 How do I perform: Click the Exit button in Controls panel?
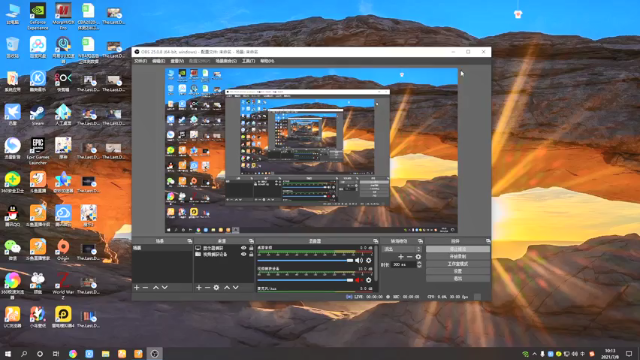458,278
